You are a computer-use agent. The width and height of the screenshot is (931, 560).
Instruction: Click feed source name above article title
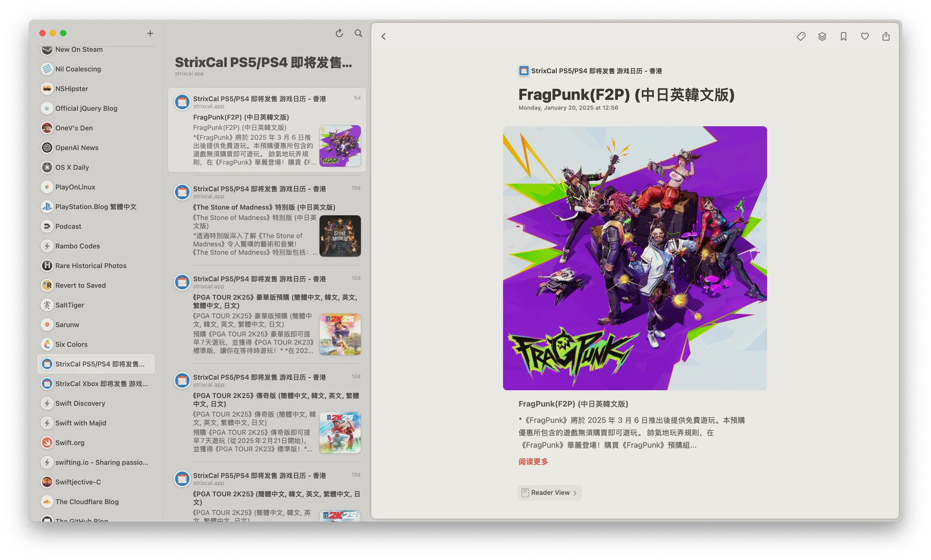click(596, 71)
